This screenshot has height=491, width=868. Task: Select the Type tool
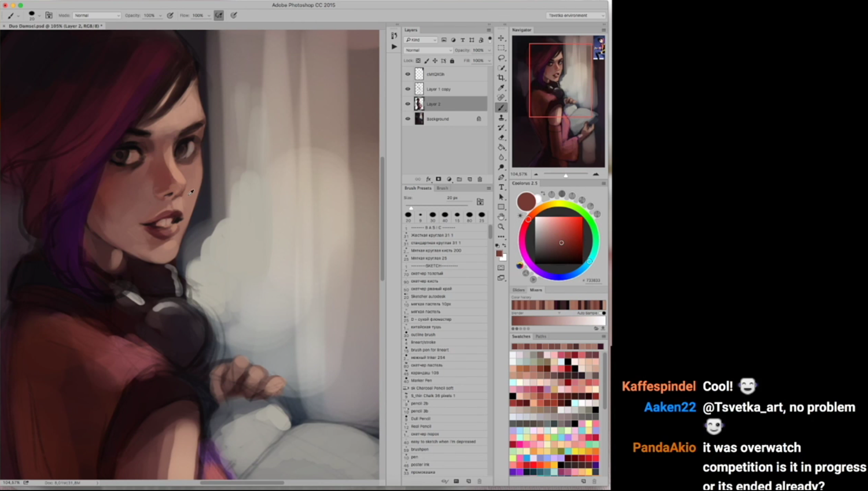501,187
